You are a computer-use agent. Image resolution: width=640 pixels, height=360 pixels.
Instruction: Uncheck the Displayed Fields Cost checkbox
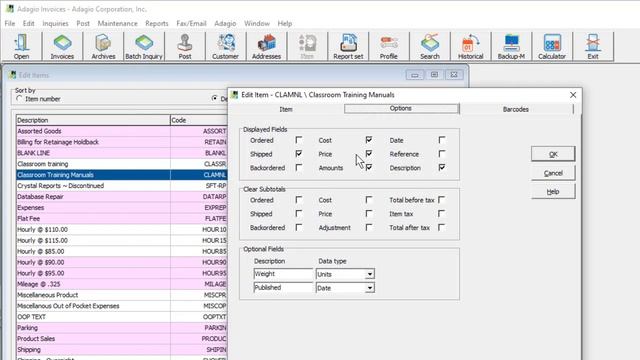coord(369,140)
